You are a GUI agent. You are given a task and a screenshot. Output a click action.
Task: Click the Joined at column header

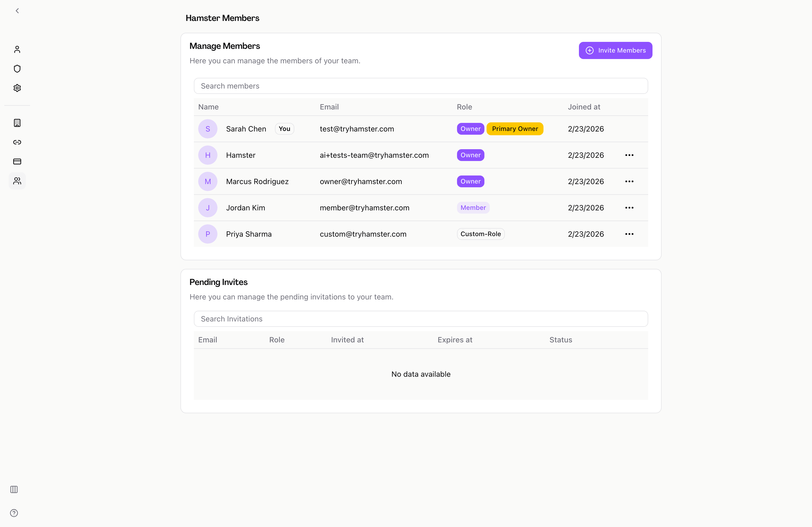[x=584, y=107]
